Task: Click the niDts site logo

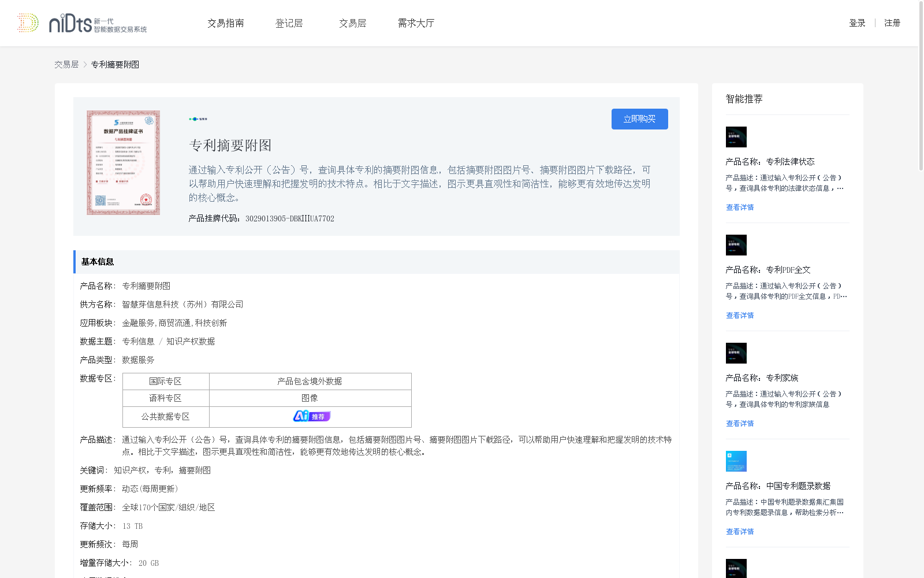Action: coord(81,23)
